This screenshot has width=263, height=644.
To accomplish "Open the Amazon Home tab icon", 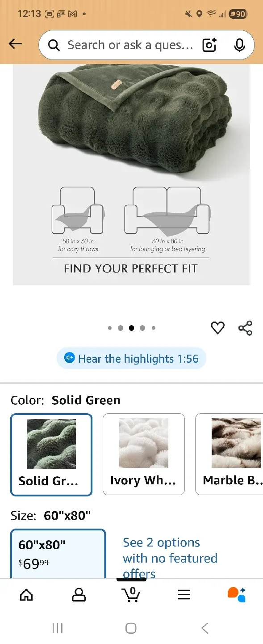I will [x=26, y=595].
